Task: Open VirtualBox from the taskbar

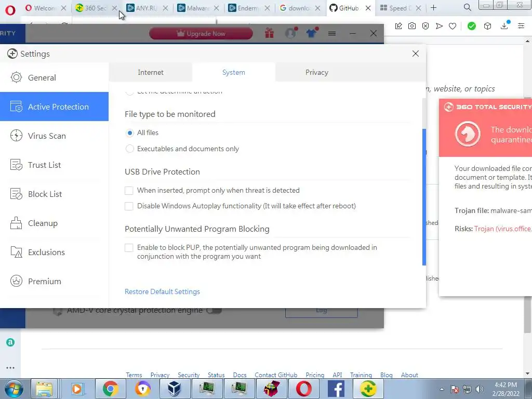Action: coord(174,389)
